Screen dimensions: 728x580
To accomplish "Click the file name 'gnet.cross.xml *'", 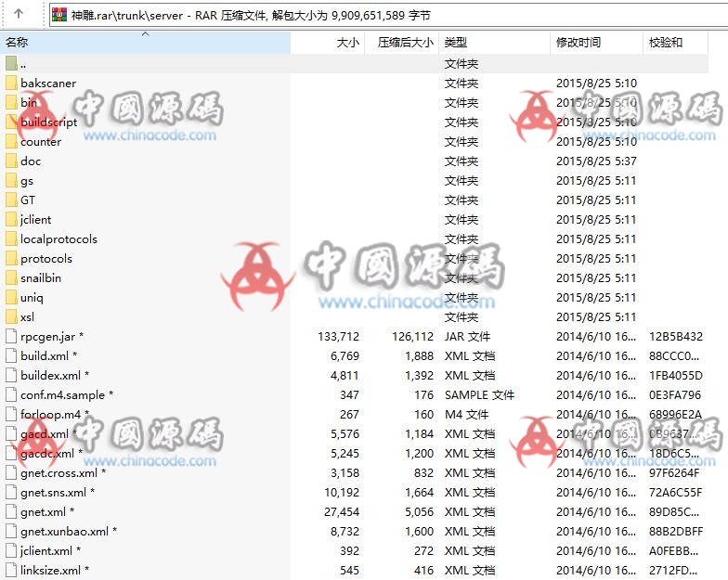I will (x=63, y=473).
